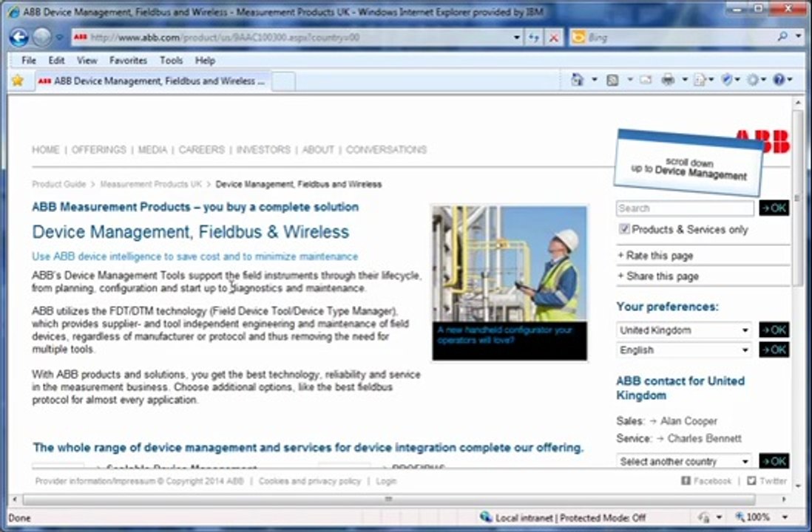Image resolution: width=812 pixels, height=532 pixels.
Task: Open the File menu
Action: (x=29, y=61)
